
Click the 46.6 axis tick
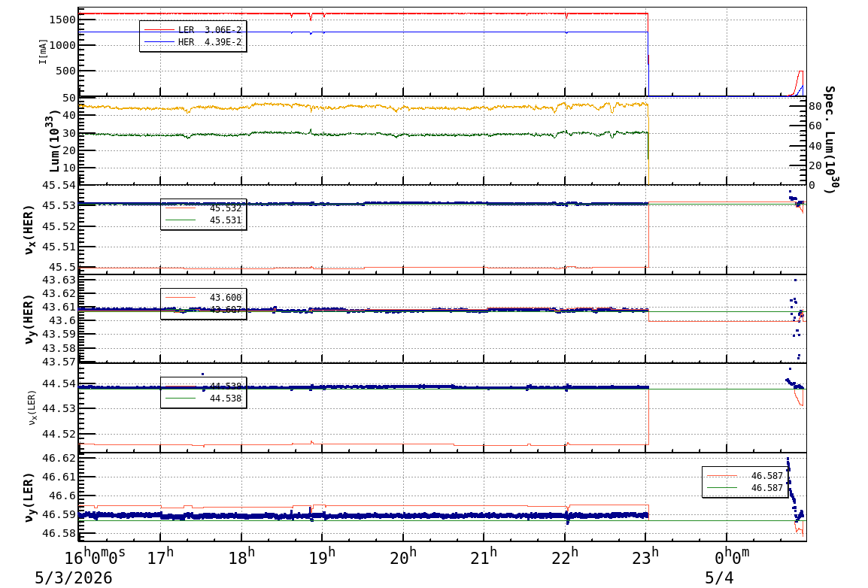click(x=62, y=496)
